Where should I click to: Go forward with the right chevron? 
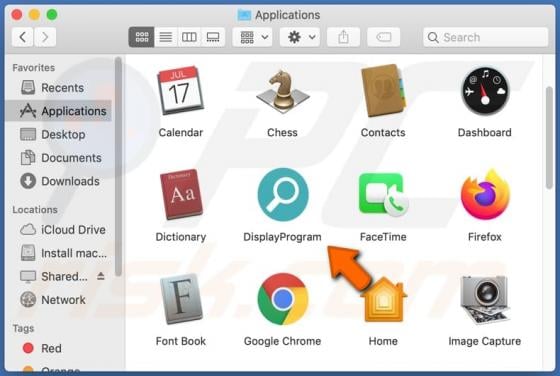click(45, 37)
